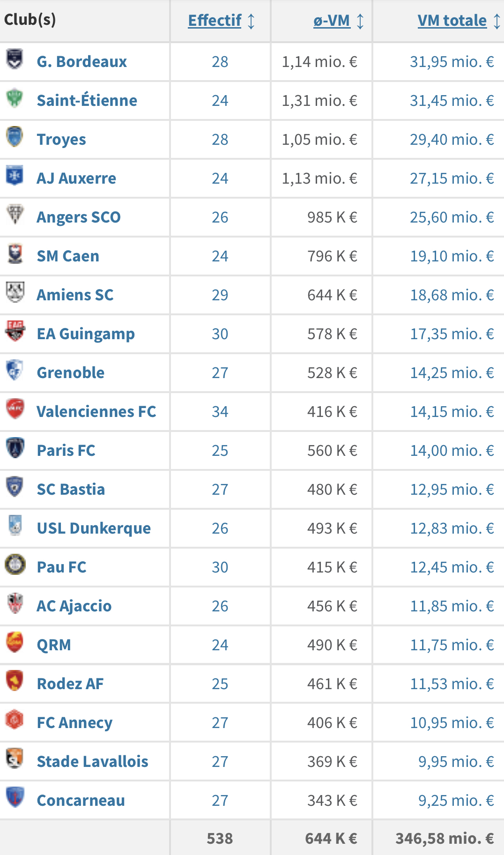
Task: Click the Pau FC round badge
Action: [15, 565]
